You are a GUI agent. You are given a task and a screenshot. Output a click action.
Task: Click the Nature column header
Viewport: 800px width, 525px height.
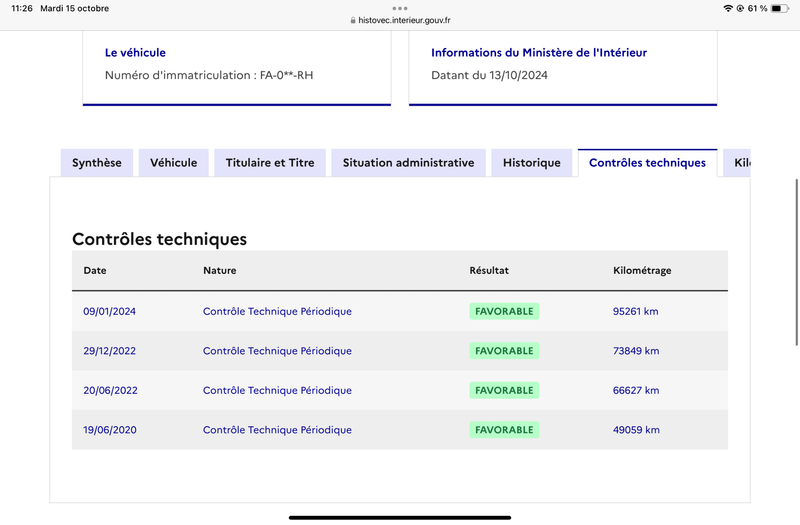pyautogui.click(x=220, y=270)
